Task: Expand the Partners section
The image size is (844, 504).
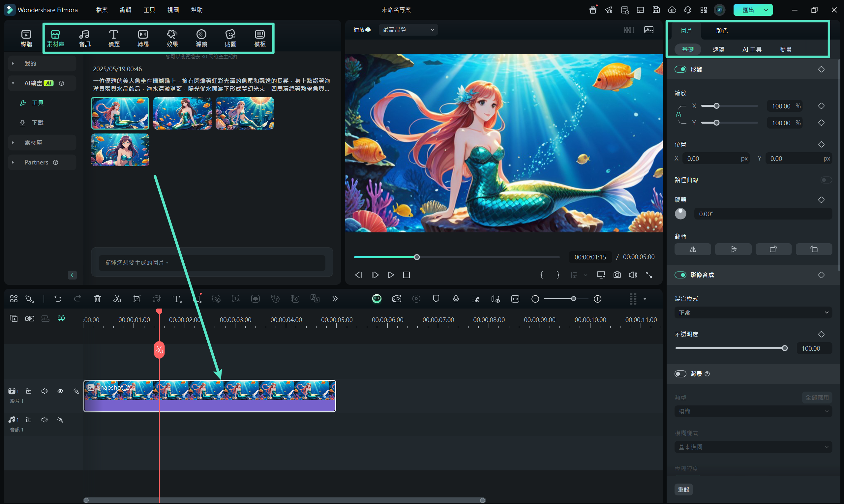Action: point(13,162)
